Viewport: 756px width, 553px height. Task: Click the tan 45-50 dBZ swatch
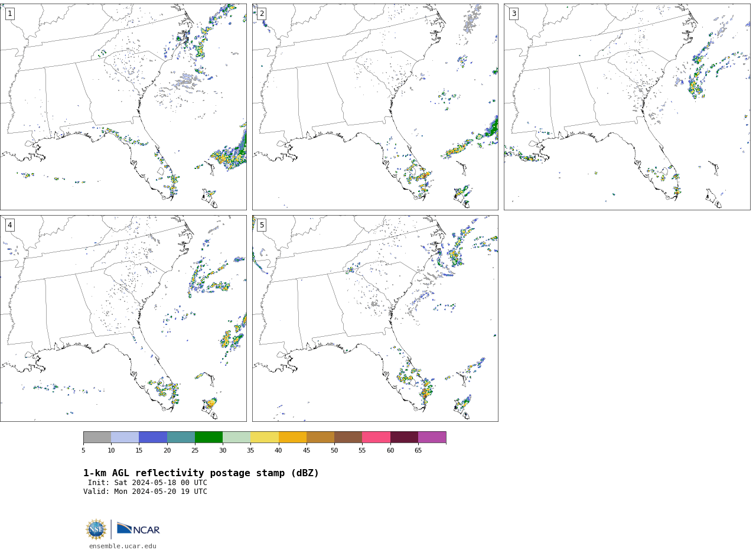pyautogui.click(x=320, y=437)
